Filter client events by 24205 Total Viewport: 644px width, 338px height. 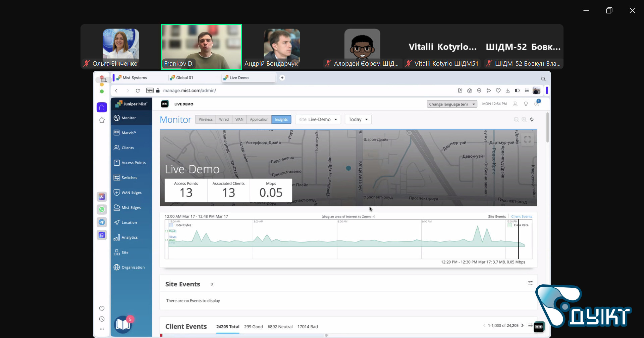coord(228,327)
